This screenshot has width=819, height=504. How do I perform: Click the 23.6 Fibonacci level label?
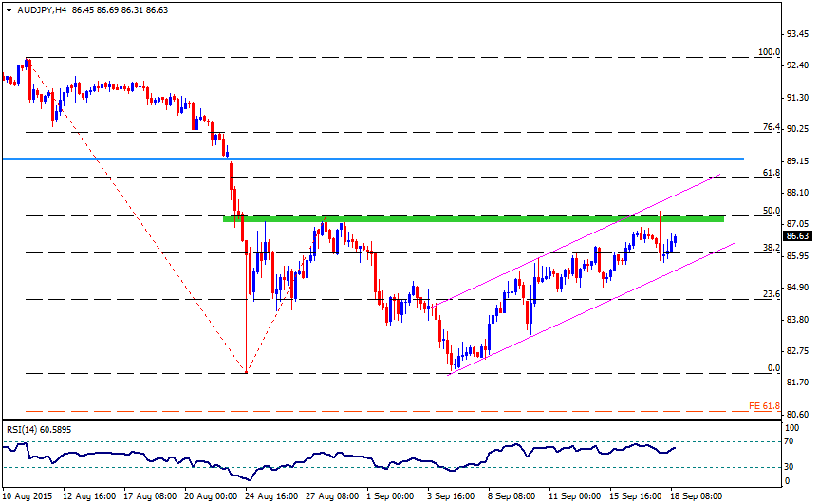pos(772,294)
